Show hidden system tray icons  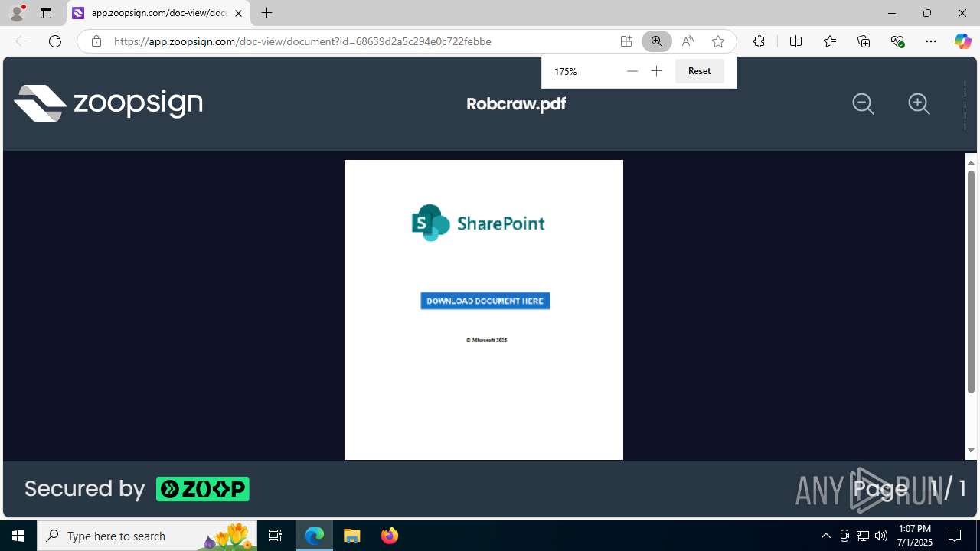[825, 536]
